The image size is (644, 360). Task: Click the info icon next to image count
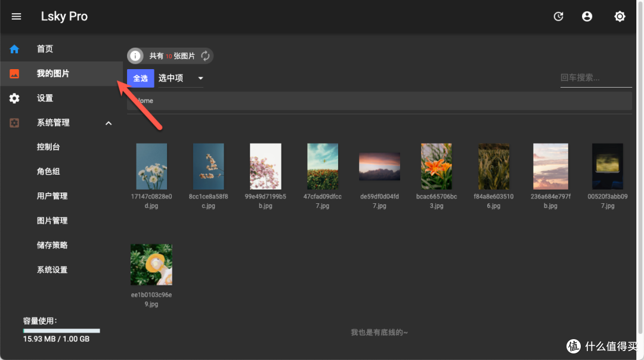[135, 56]
